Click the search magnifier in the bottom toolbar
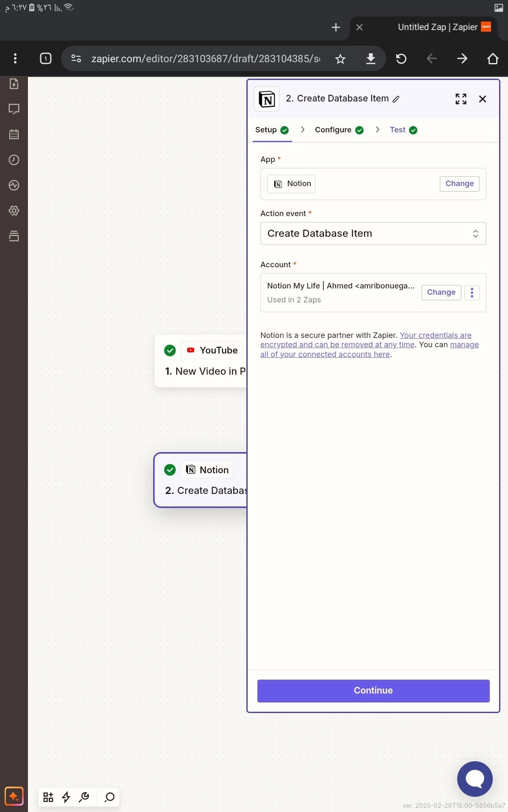This screenshot has height=812, width=508. (110, 797)
